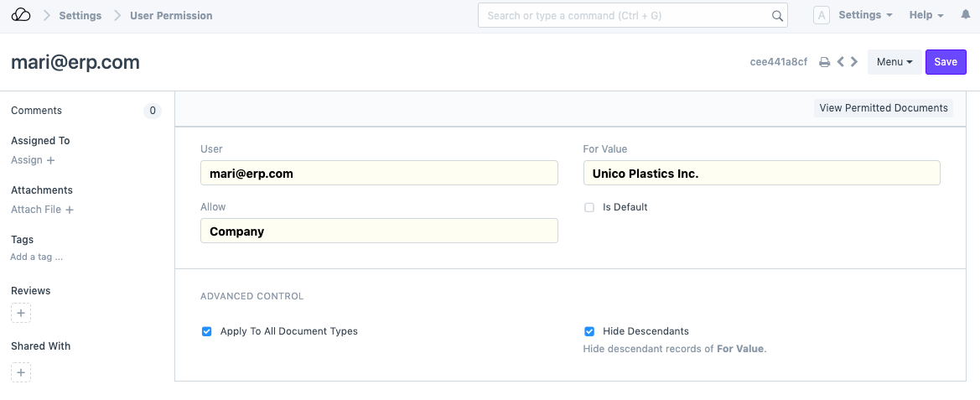Uncheck Apply To All Document Types

207,331
